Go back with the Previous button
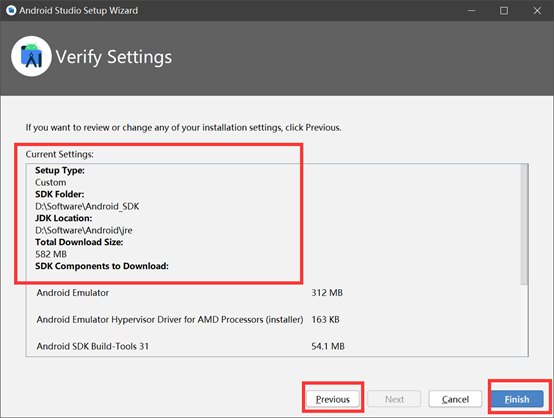The image size is (554, 418). tap(332, 399)
